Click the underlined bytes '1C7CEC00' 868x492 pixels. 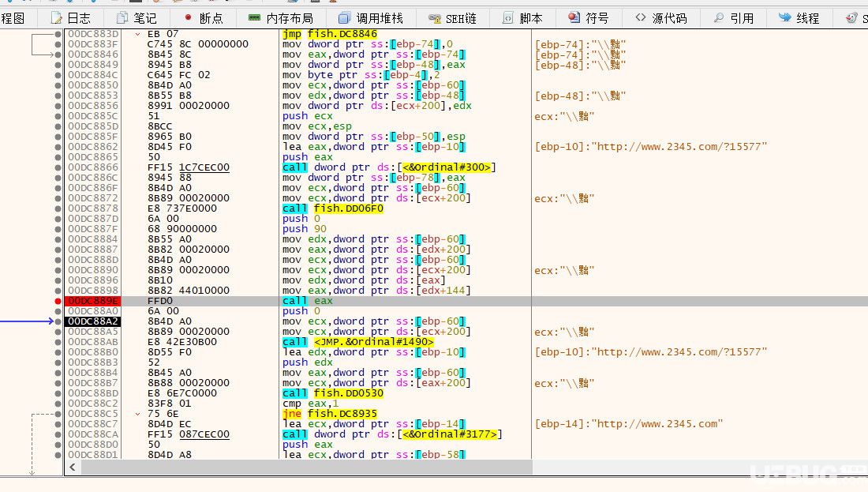(x=204, y=167)
